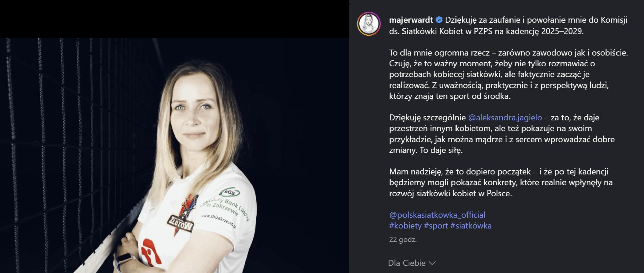Open the majerwardt username link
The image size is (644, 273).
pyautogui.click(x=411, y=20)
